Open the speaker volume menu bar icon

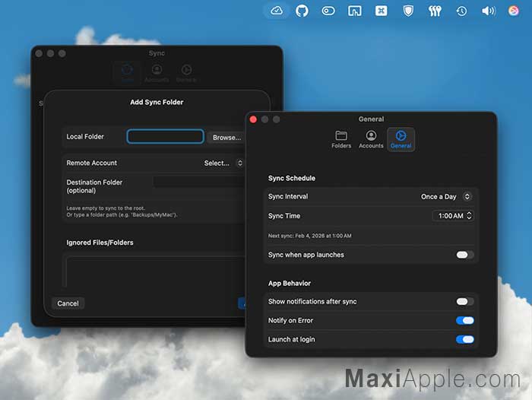pos(489,11)
